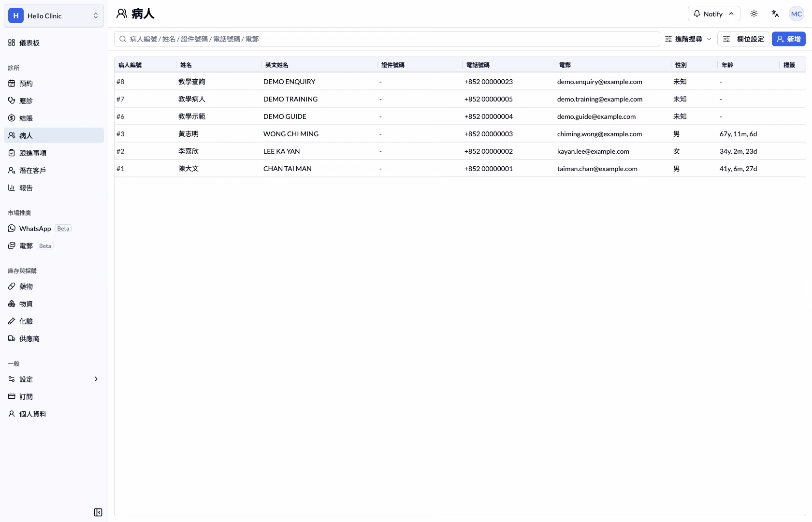Open patient row LEE KA YAN

tap(460, 151)
